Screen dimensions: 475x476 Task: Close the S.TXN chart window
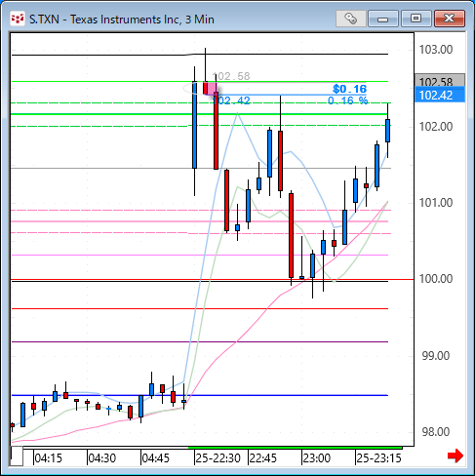(450, 19)
